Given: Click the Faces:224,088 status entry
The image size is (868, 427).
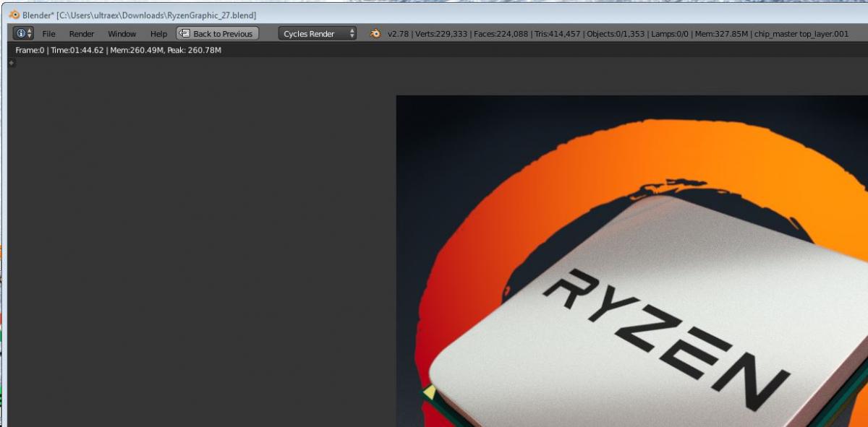Looking at the screenshot, I should [x=501, y=34].
